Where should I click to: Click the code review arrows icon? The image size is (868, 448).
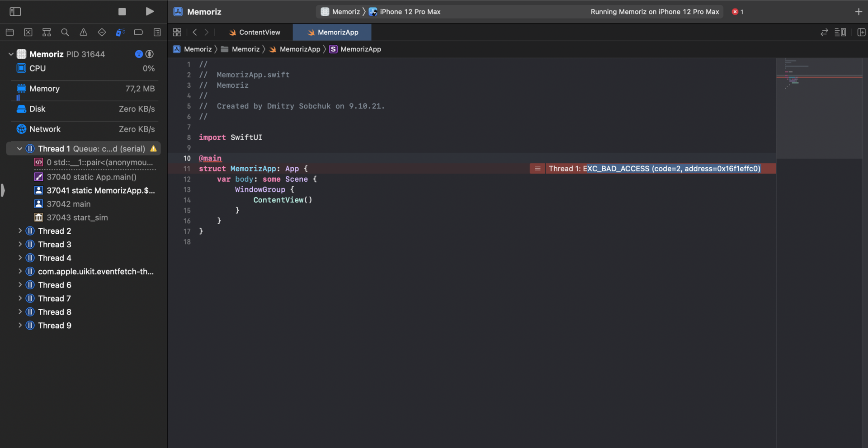click(824, 32)
